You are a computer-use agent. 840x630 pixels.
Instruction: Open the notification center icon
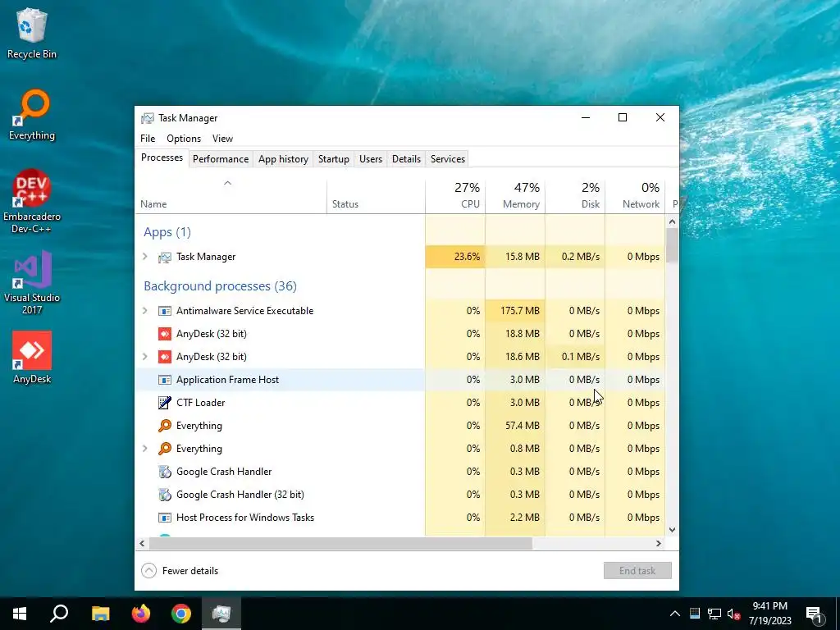click(x=815, y=614)
